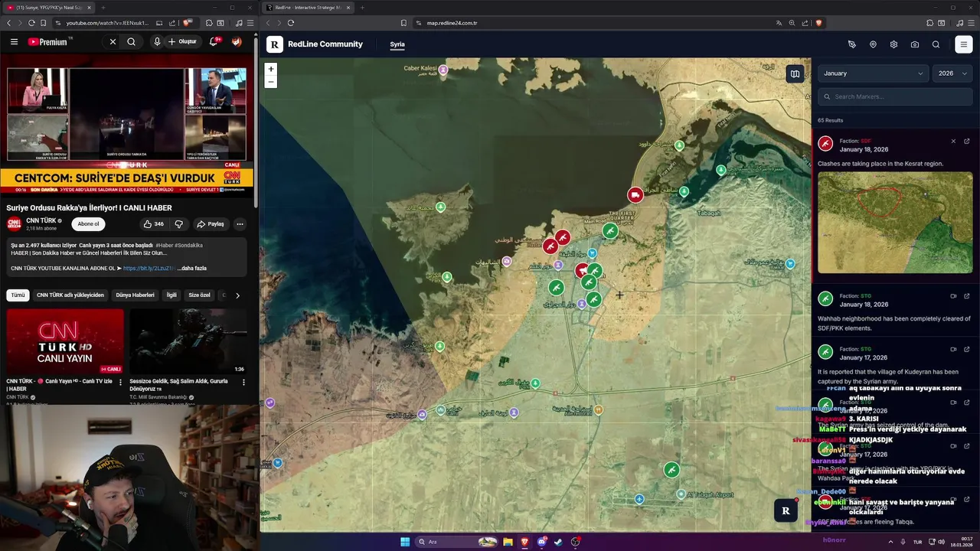
Task: Take a map snapshot with the camera icon
Action: pos(915,44)
